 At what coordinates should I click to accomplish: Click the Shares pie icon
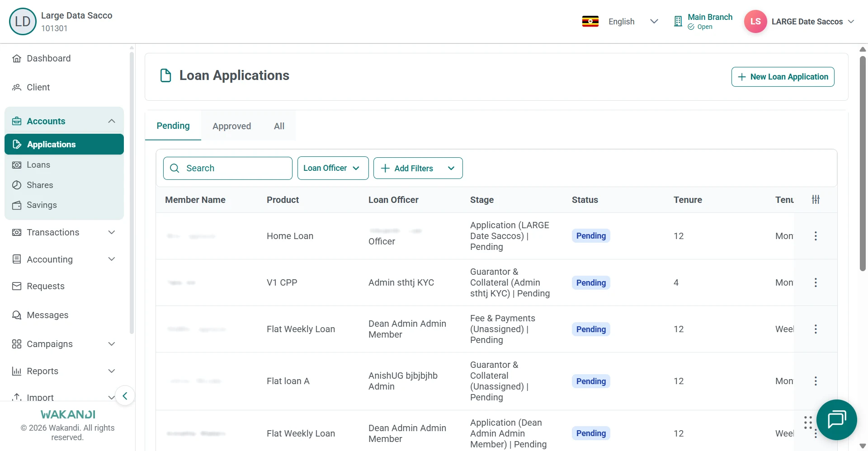(17, 185)
